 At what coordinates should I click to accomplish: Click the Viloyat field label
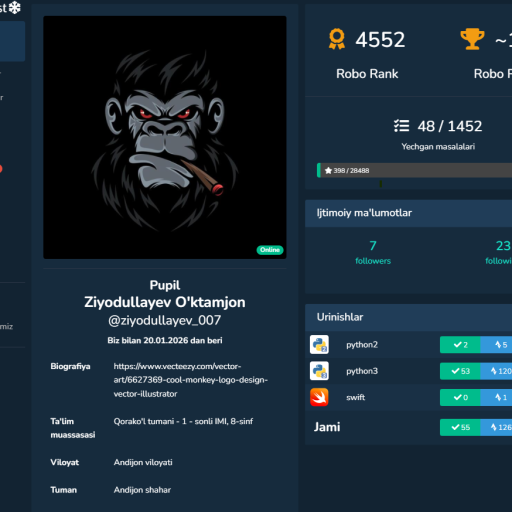[x=65, y=462]
